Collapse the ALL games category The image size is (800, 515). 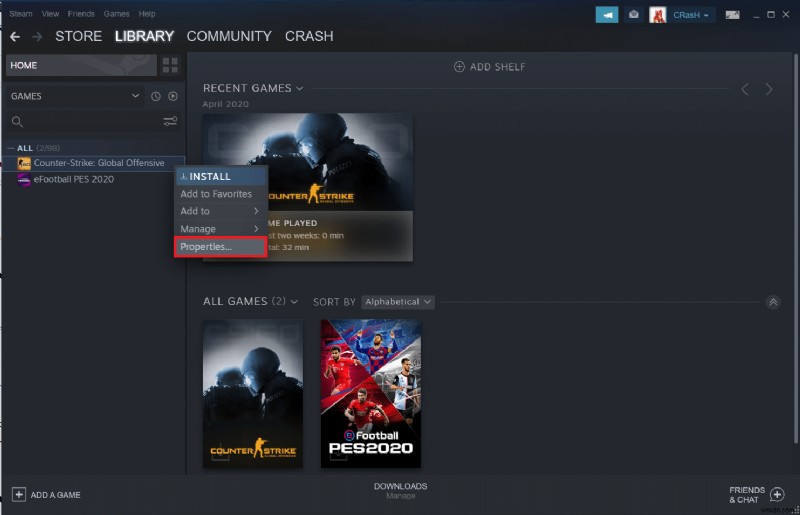10,148
